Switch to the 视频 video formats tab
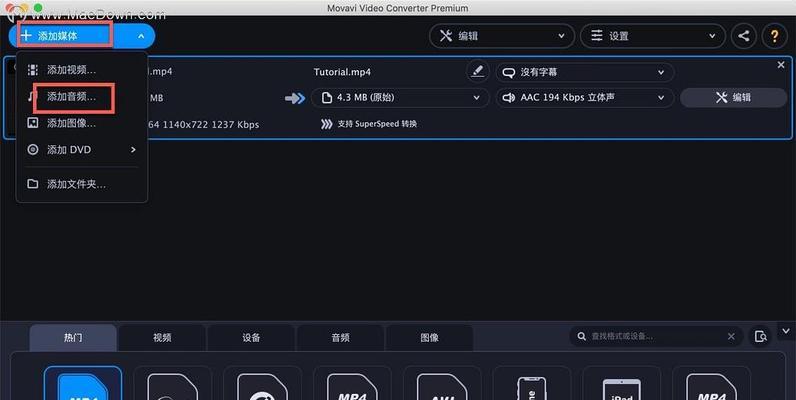The height and width of the screenshot is (400, 796). coord(162,338)
